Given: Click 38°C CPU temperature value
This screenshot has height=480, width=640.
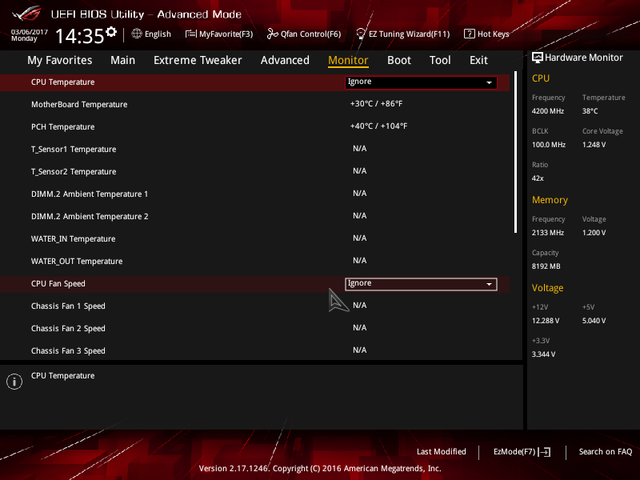Looking at the screenshot, I should (590, 111).
